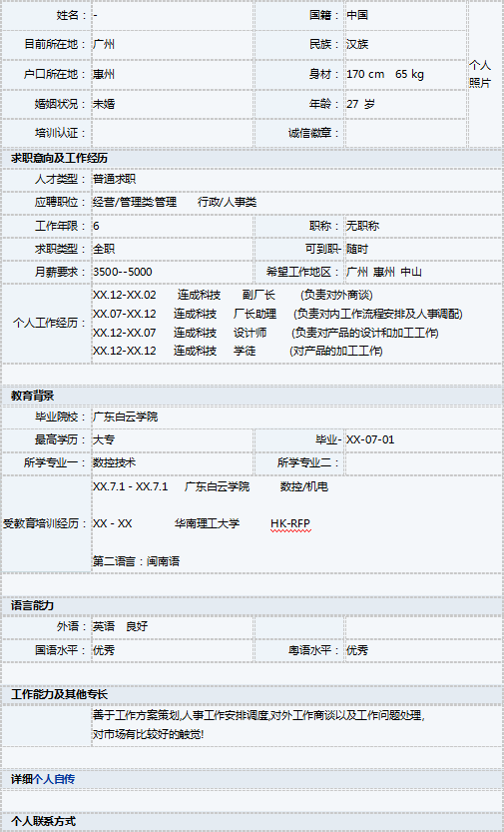Click the 厂长助理 work experience row
504x832 pixels.
point(277,314)
